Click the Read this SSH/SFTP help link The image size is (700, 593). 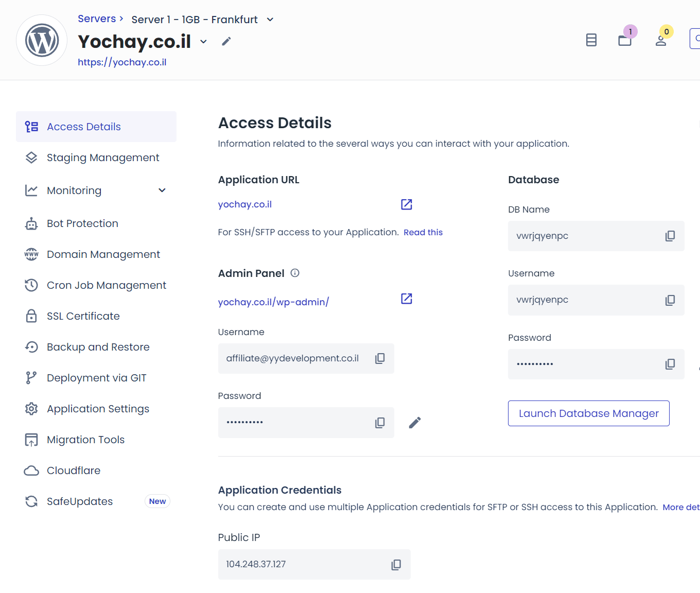tap(423, 232)
